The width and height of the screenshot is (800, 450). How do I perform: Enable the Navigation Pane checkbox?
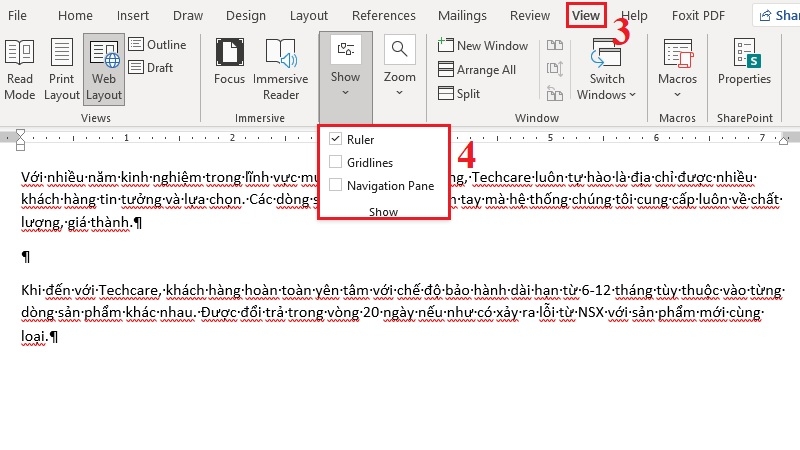click(335, 185)
